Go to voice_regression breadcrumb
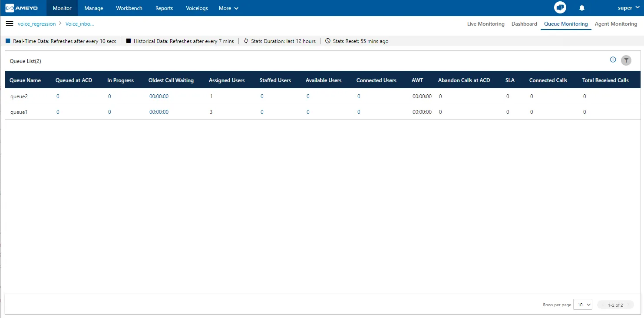This screenshot has height=318, width=644. tap(37, 24)
